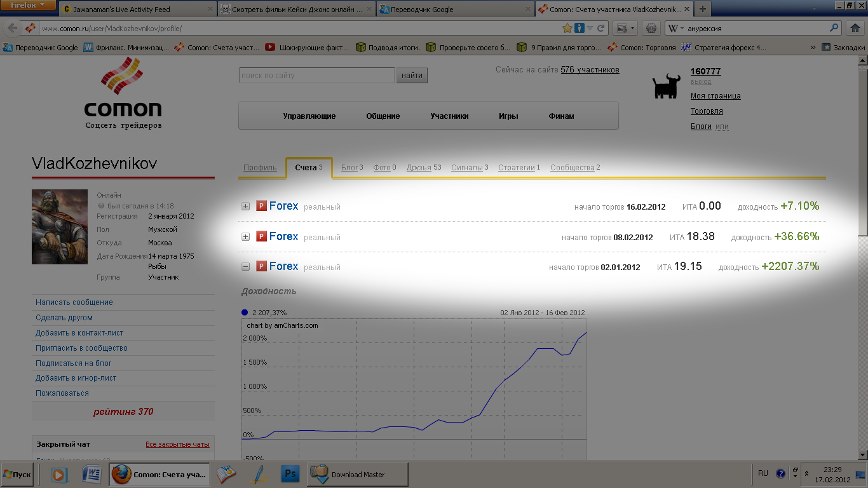Screen dimensions: 868x488
Task: Switch to Jawanaman's Live Activity Feed tab
Action: 137,10
